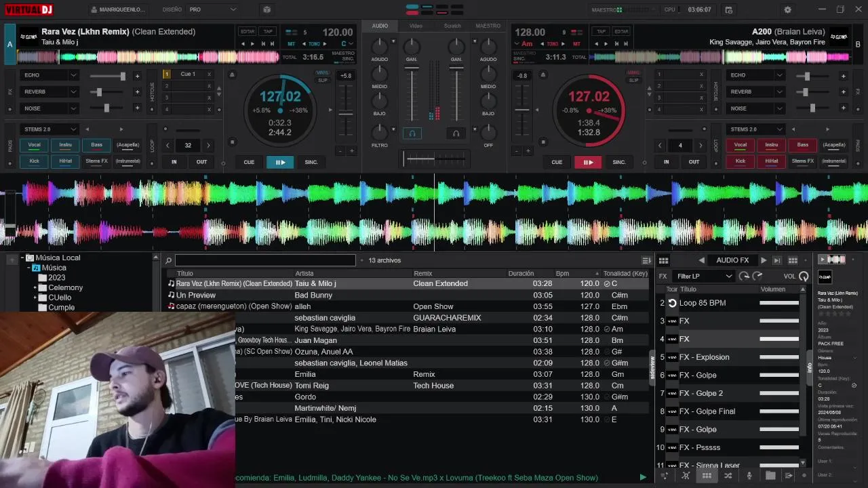Image resolution: width=868 pixels, height=488 pixels.
Task: Switch to the Video mixer tab
Action: [x=416, y=26]
